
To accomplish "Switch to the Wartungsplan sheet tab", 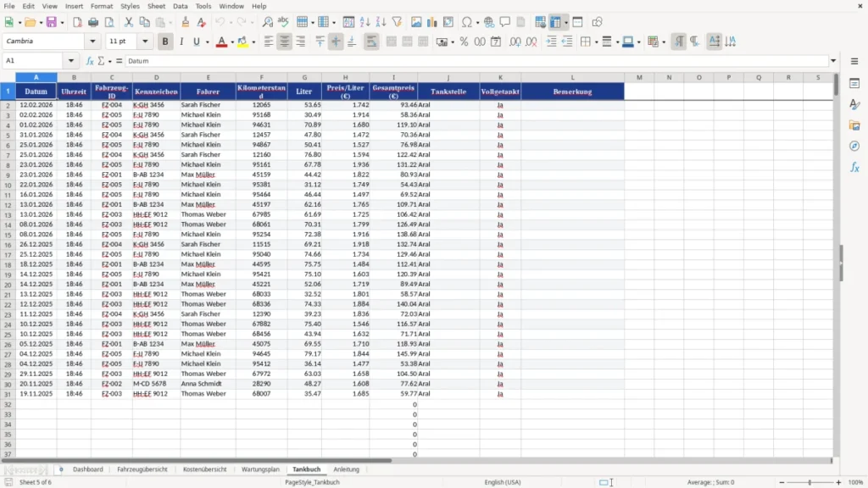I will tap(261, 469).
